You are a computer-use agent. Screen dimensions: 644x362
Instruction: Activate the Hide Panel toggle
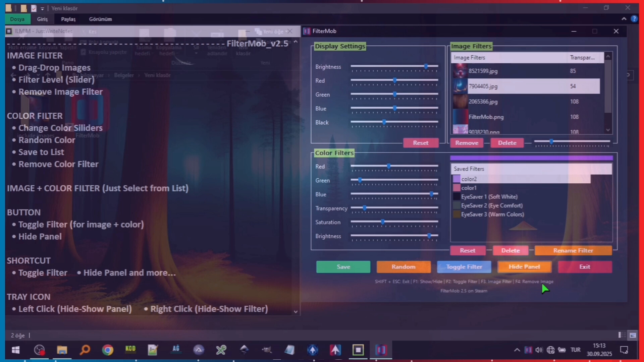point(524,267)
